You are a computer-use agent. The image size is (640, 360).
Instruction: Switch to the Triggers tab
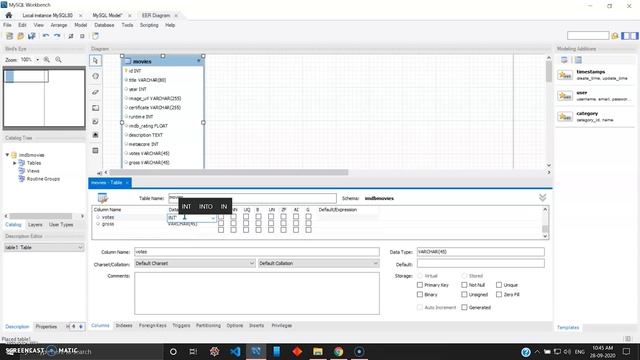pos(181,326)
